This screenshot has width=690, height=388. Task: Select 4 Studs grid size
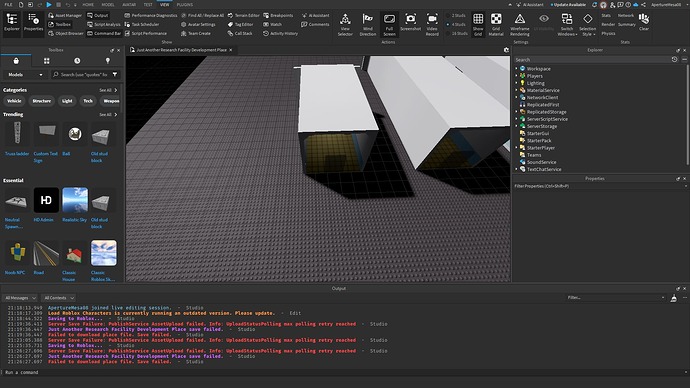pos(455,24)
